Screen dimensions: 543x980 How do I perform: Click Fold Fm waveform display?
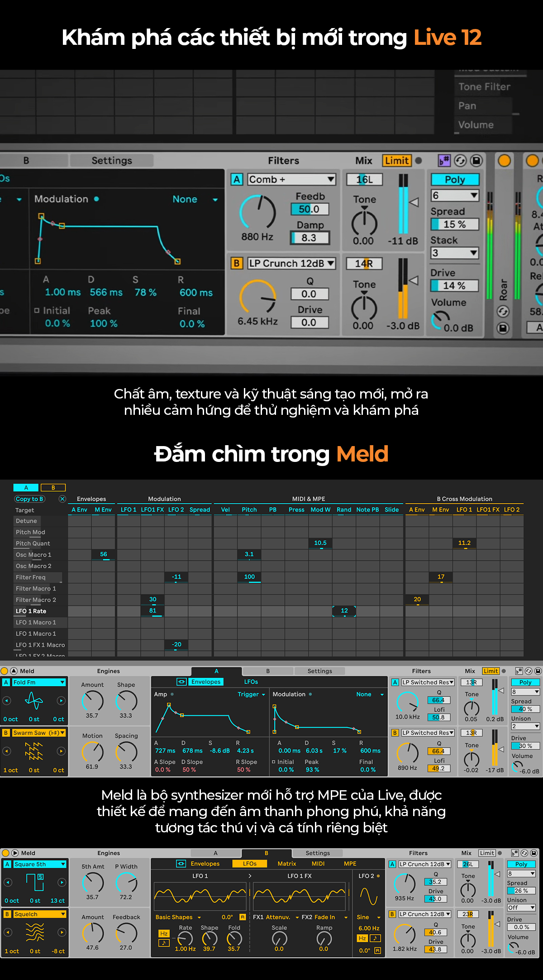(x=34, y=701)
